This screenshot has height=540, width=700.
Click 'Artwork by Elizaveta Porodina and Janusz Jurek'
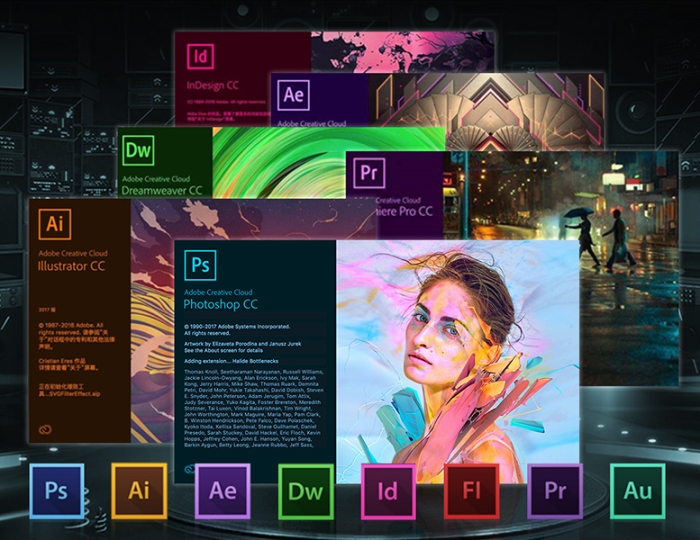242,344
